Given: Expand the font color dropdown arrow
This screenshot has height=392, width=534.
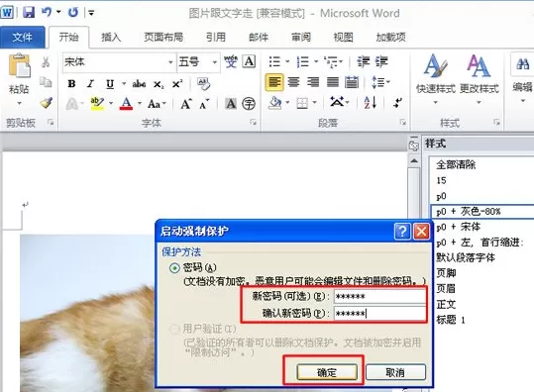Looking at the screenshot, I should coord(140,103).
